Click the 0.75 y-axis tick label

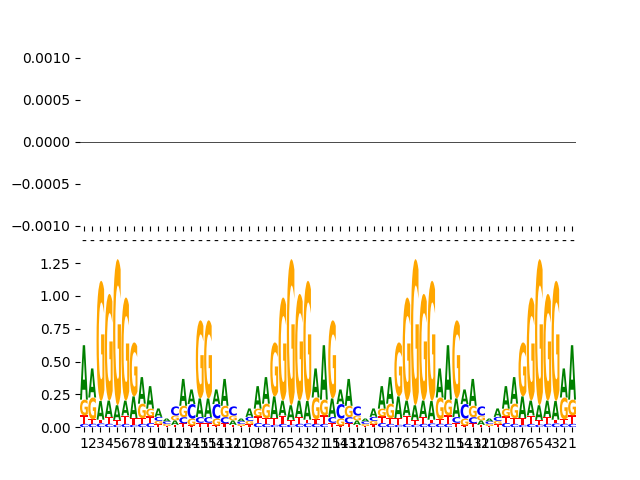(x=55, y=330)
